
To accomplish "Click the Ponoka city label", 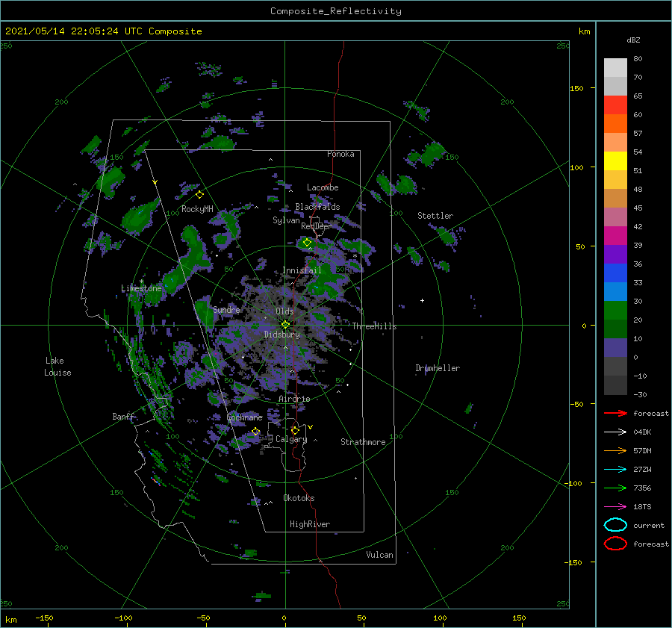I will click(340, 154).
